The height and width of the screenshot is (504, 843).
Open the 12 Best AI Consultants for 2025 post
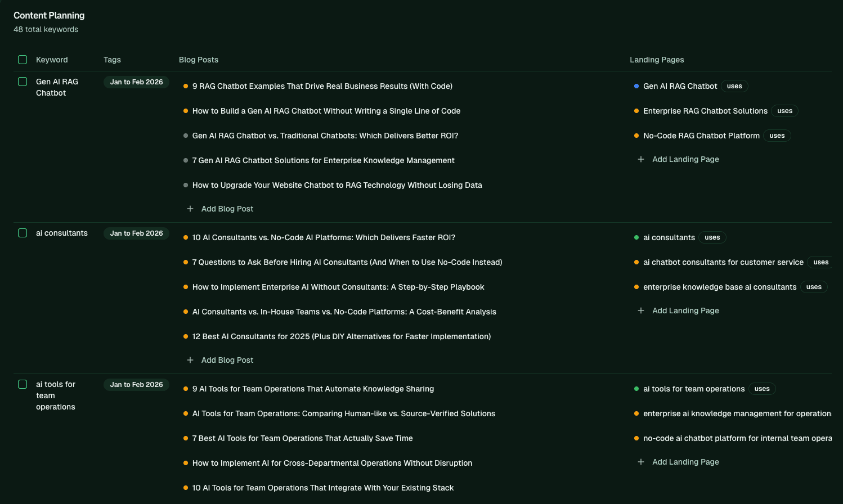pos(342,336)
